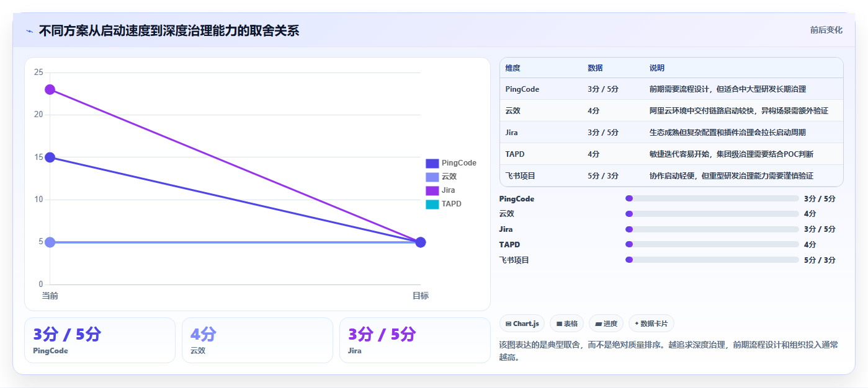The width and height of the screenshot is (868, 388).
Task: Click the 云效 progress bar
Action: 712,214
